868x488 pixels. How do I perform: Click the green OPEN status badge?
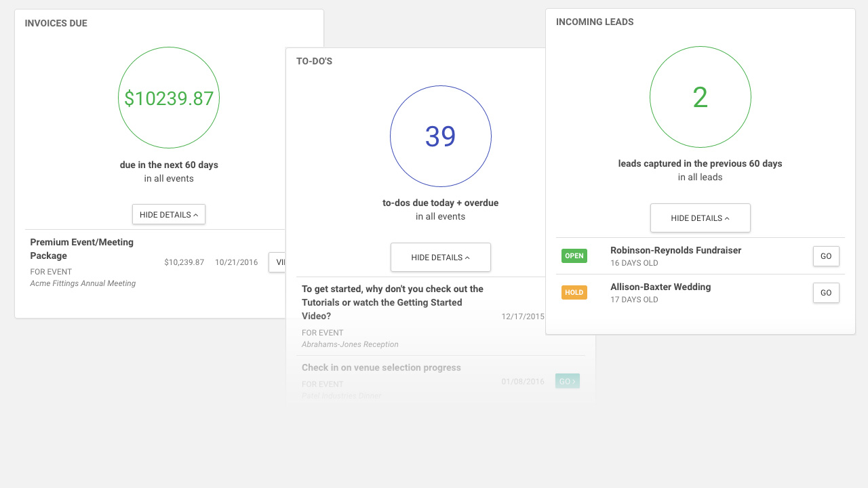(574, 256)
